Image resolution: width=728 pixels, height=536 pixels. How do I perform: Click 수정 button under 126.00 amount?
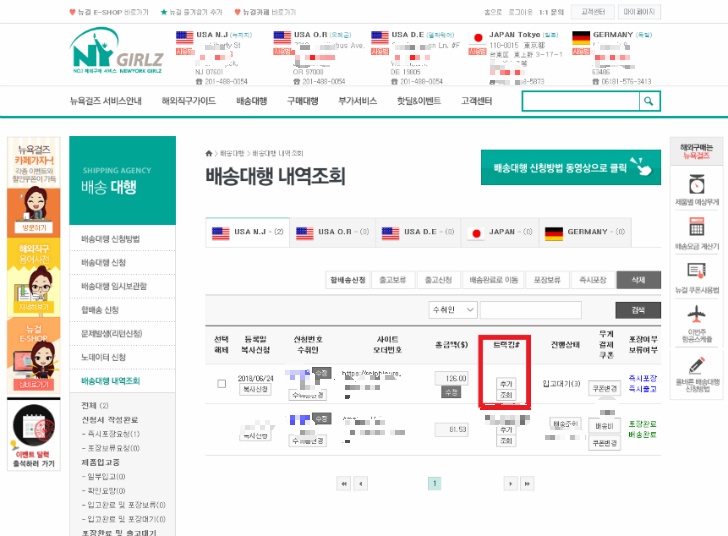point(451,392)
